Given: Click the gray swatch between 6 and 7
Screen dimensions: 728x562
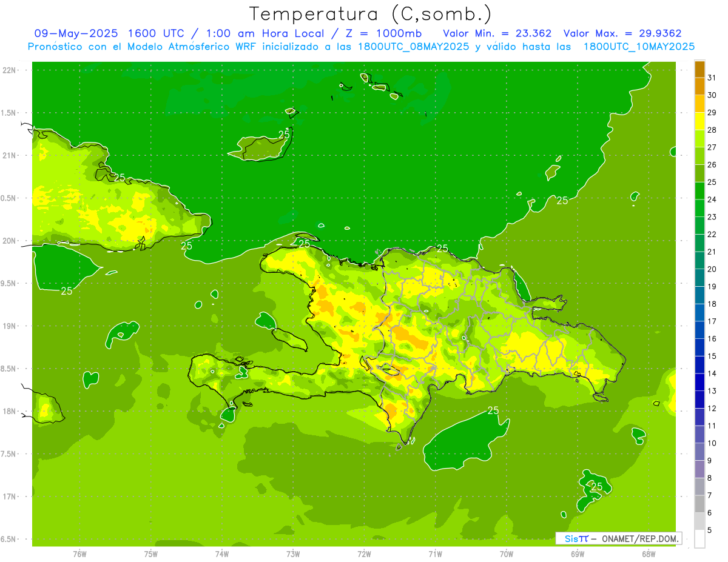Looking at the screenshot, I should click(x=699, y=504).
